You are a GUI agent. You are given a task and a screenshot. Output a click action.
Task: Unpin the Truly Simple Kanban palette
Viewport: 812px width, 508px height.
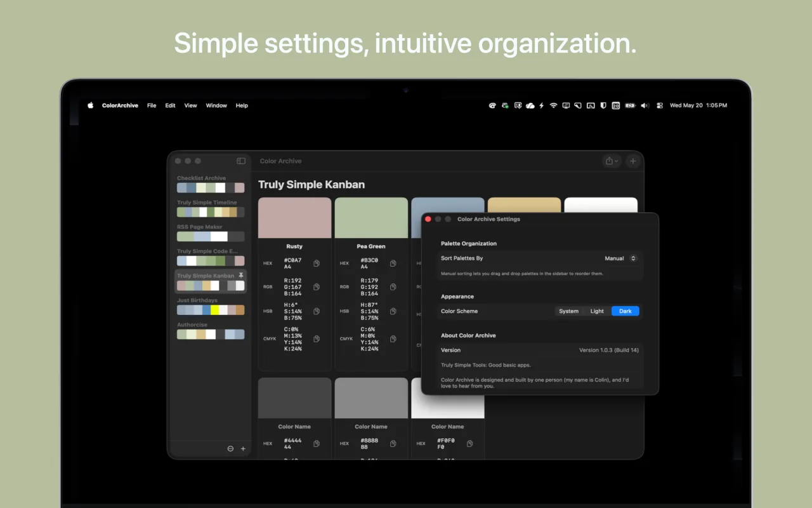(241, 276)
